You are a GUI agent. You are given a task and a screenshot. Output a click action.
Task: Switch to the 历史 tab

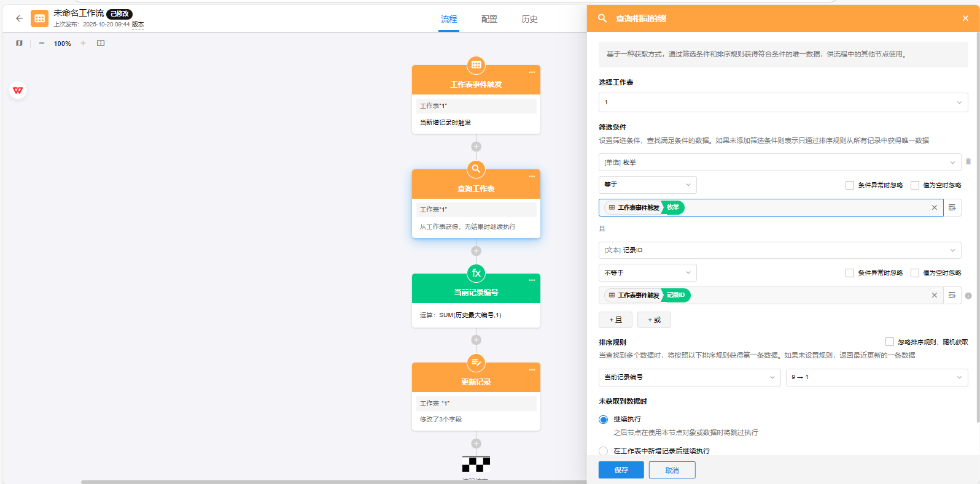click(x=529, y=19)
